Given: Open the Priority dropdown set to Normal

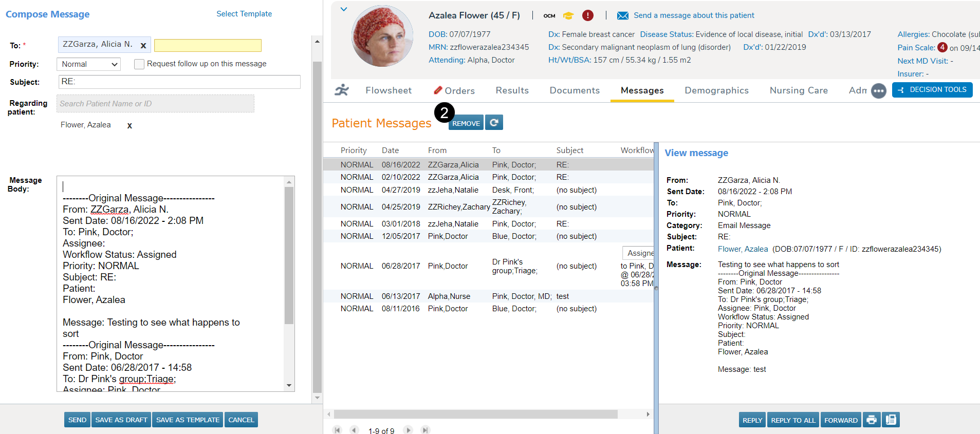Looking at the screenshot, I should point(88,64).
